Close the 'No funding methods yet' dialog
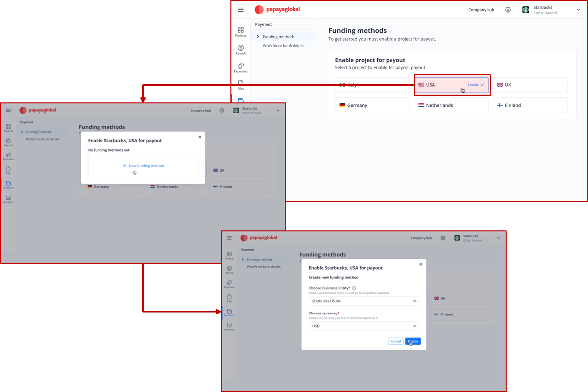This screenshot has height=392, width=588. click(x=200, y=137)
